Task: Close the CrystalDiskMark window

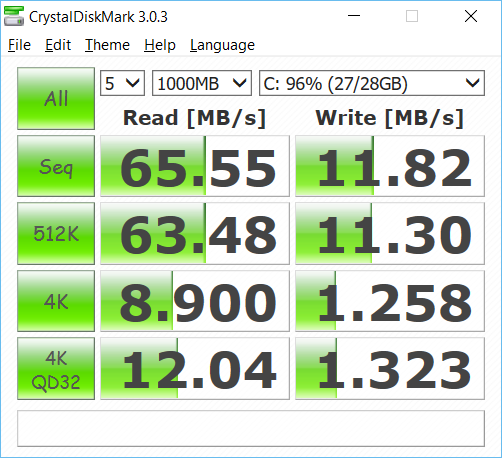Action: [x=471, y=16]
